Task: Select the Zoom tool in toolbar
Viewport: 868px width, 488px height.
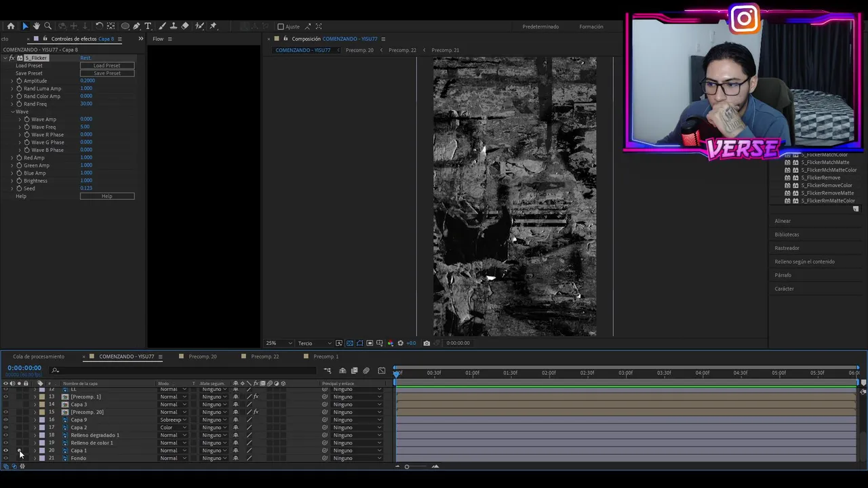Action: coord(47,26)
